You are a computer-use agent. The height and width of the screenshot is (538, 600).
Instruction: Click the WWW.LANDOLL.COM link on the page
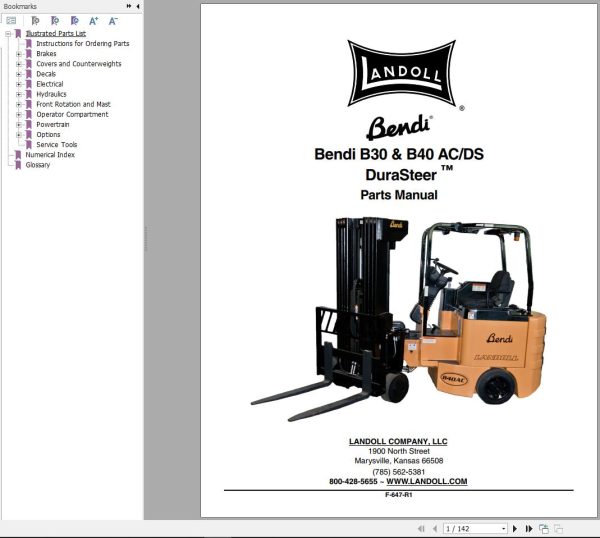(x=427, y=481)
